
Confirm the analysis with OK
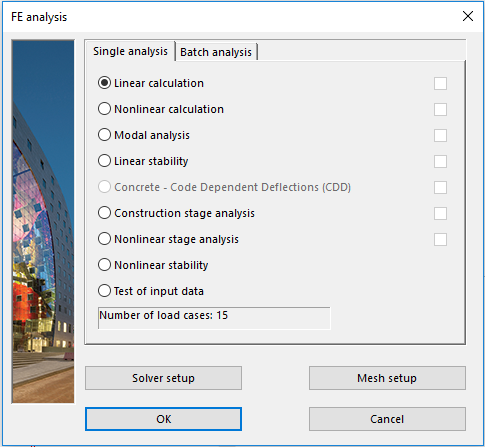163,419
